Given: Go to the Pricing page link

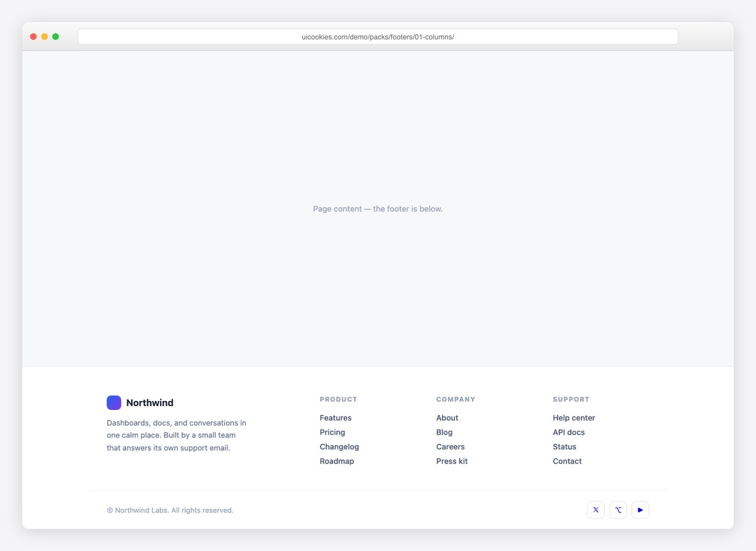Looking at the screenshot, I should (x=333, y=432).
